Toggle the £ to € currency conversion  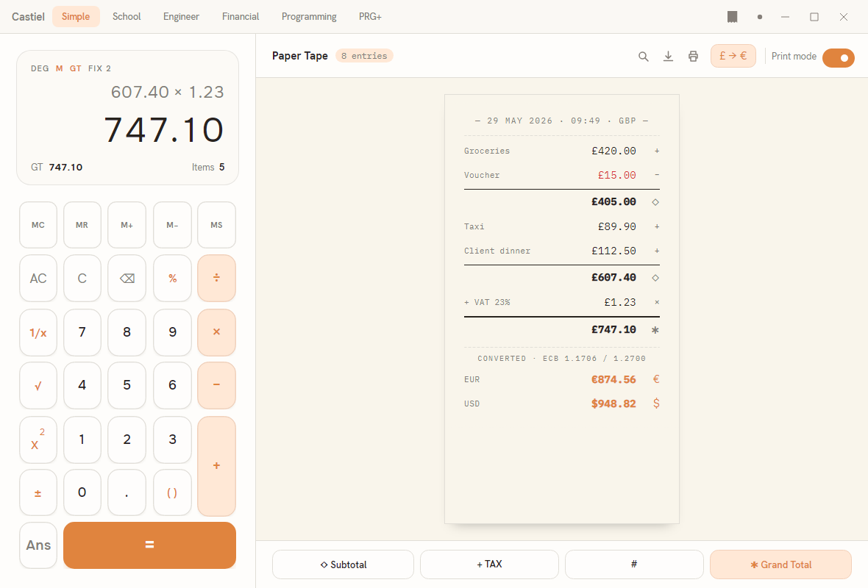[x=733, y=56]
